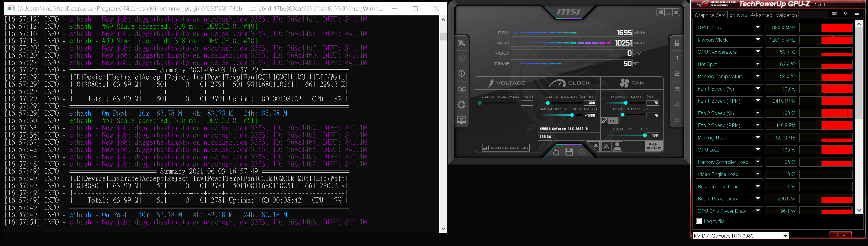Open the Memory Used sensor dropdown
This screenshot has height=246, width=868.
coord(758,138)
